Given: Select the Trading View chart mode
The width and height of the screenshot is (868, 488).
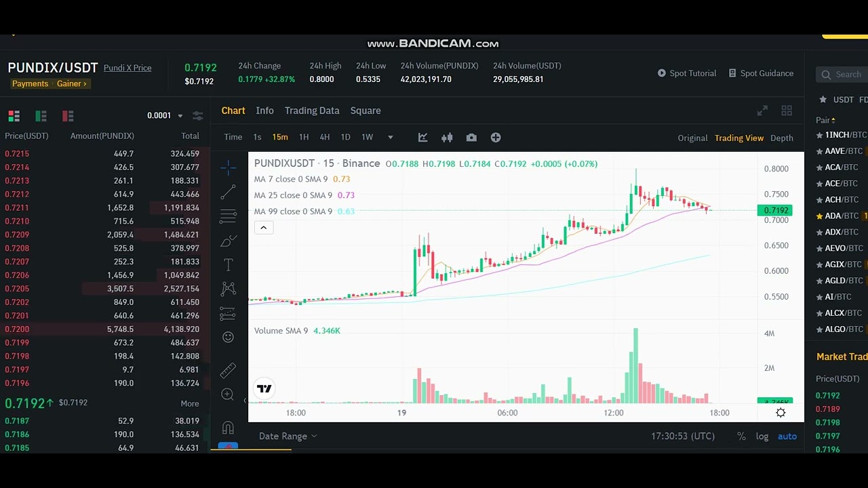Looking at the screenshot, I should [x=739, y=138].
